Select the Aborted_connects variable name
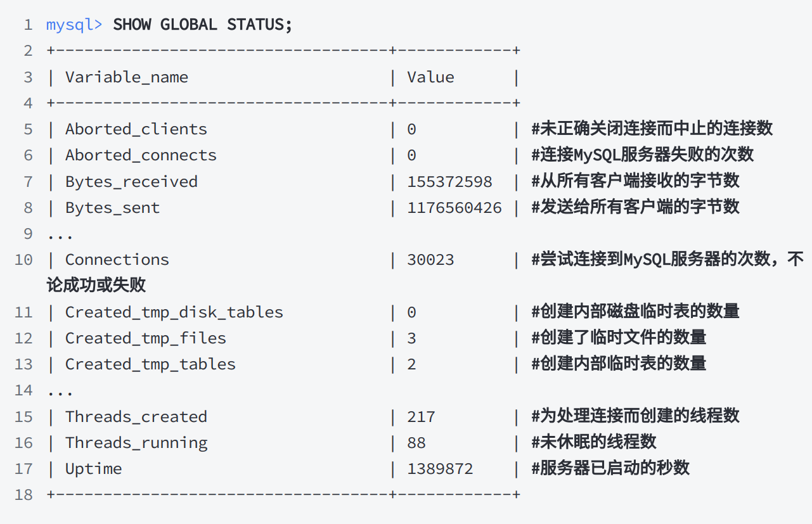The height and width of the screenshot is (524, 812). coord(141,155)
